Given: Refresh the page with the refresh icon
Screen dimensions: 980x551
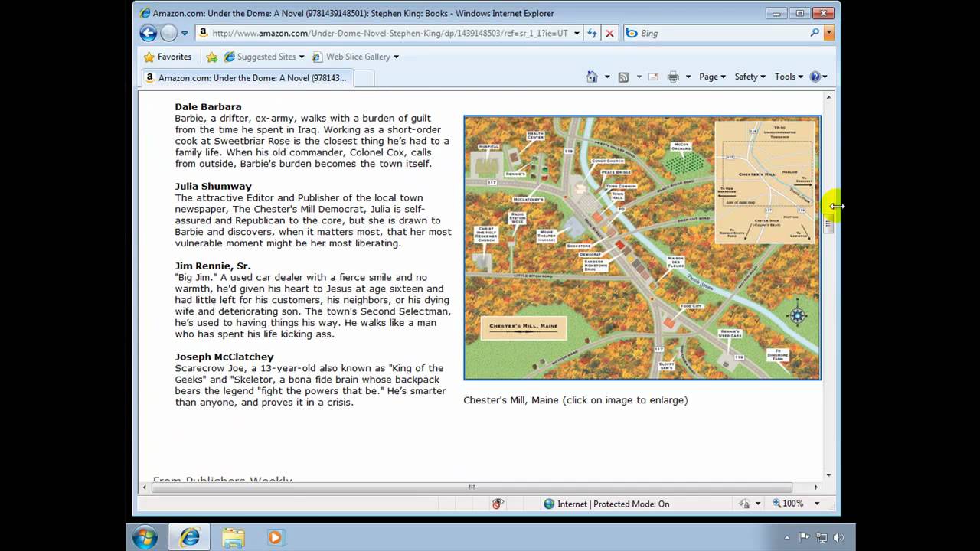Looking at the screenshot, I should (592, 33).
